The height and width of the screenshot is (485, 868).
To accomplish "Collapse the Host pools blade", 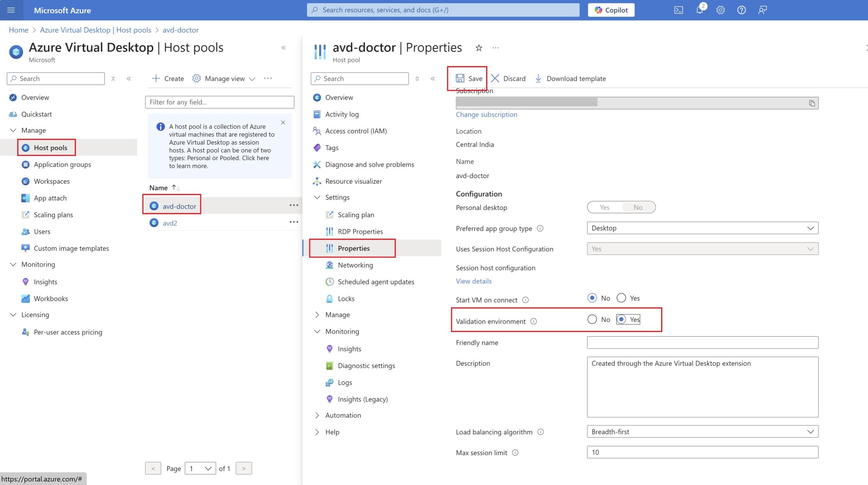I will coord(283,47).
